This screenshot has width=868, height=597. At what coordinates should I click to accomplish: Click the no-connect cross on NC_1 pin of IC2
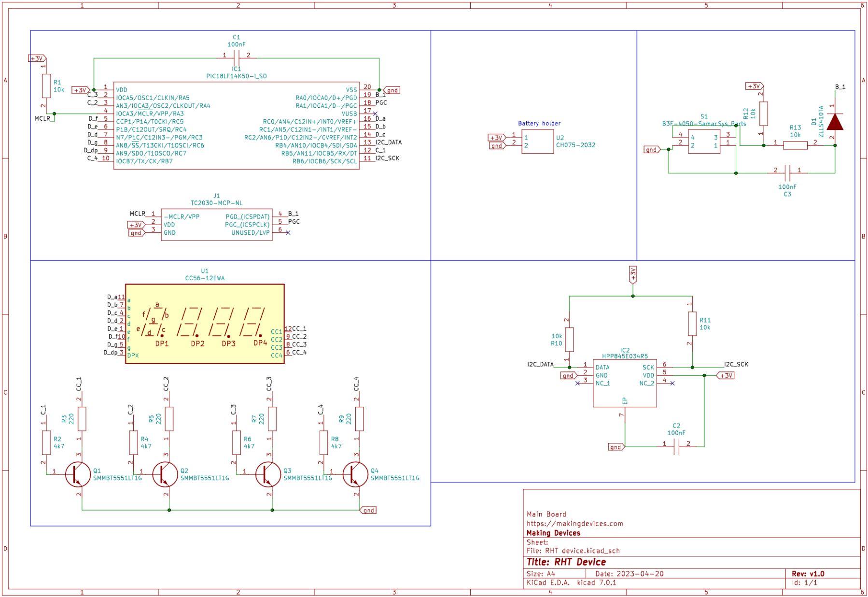tap(578, 384)
